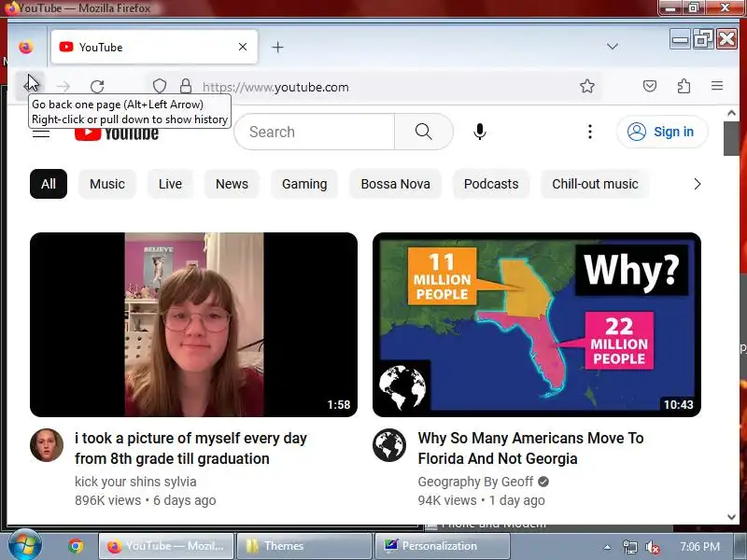This screenshot has width=747, height=560.
Task: Focus the YouTube Search box
Action: pyautogui.click(x=315, y=132)
